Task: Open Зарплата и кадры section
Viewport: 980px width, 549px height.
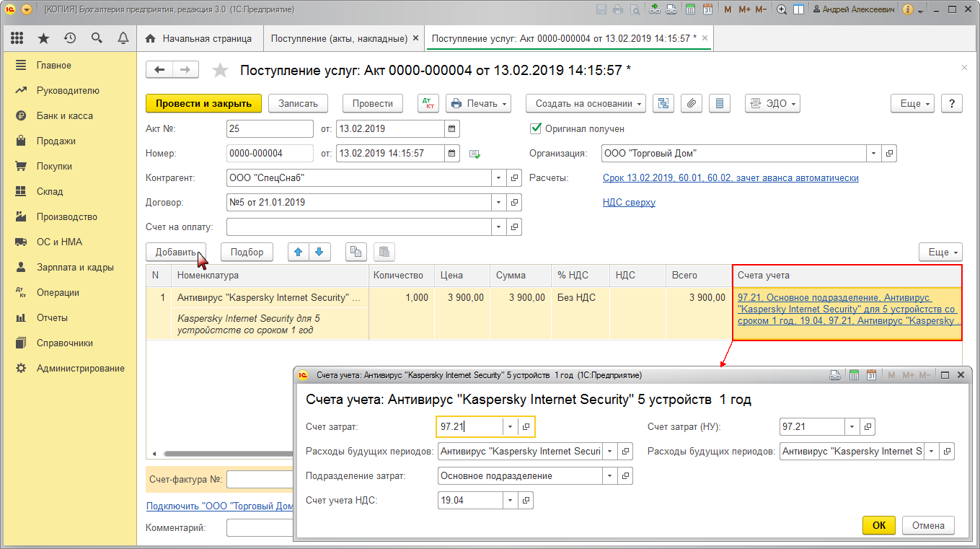Action: (x=69, y=267)
